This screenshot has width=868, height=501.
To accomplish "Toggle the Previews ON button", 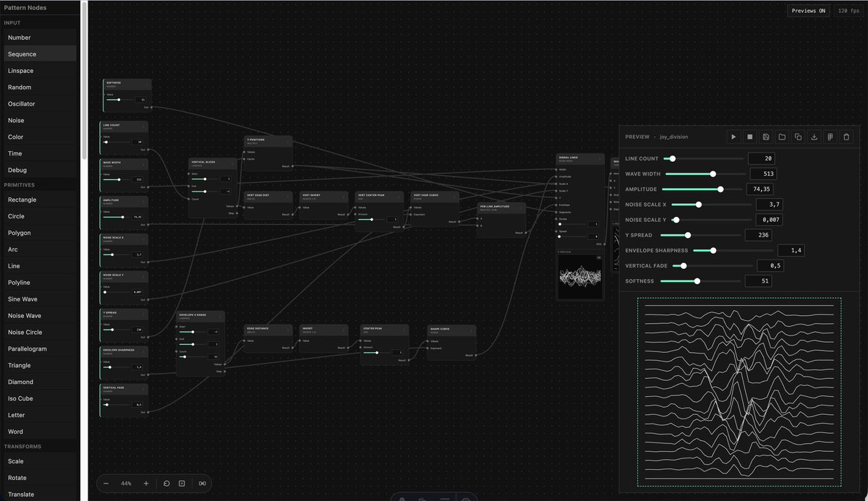I will 809,11.
